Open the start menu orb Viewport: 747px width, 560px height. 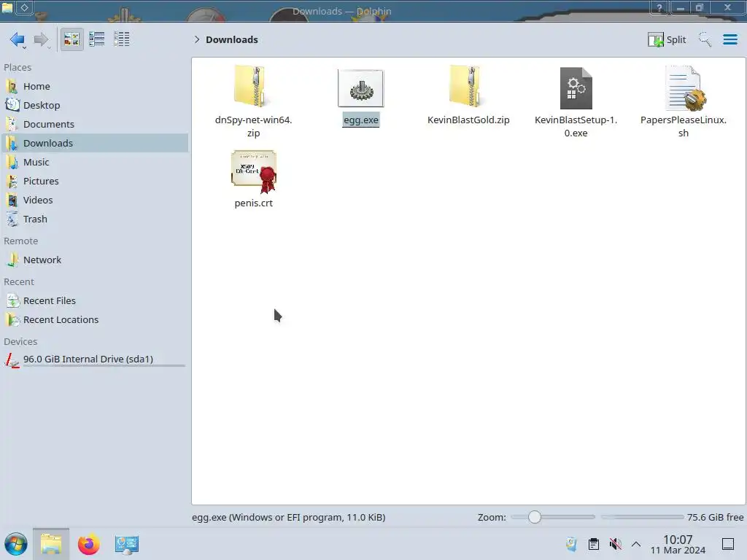(16, 544)
